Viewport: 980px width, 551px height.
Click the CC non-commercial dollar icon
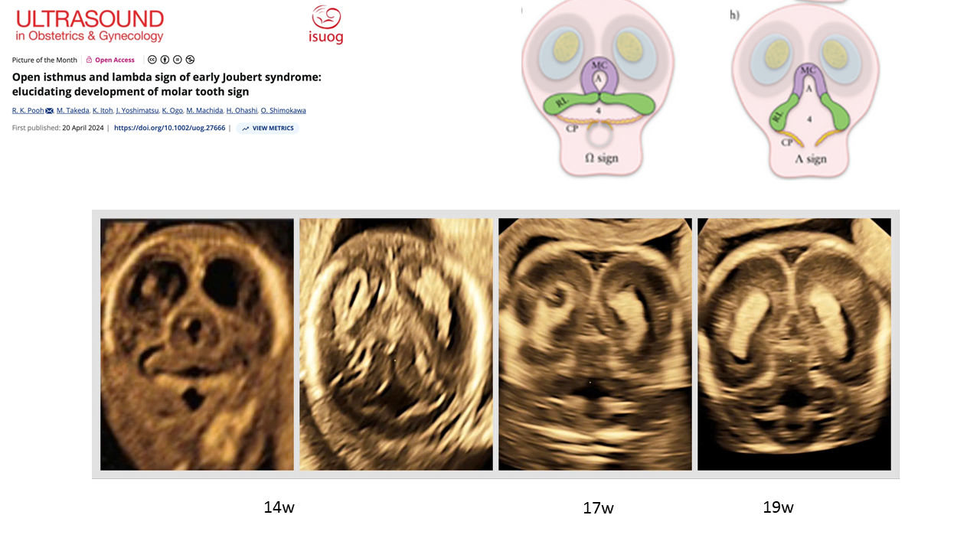tap(190, 60)
